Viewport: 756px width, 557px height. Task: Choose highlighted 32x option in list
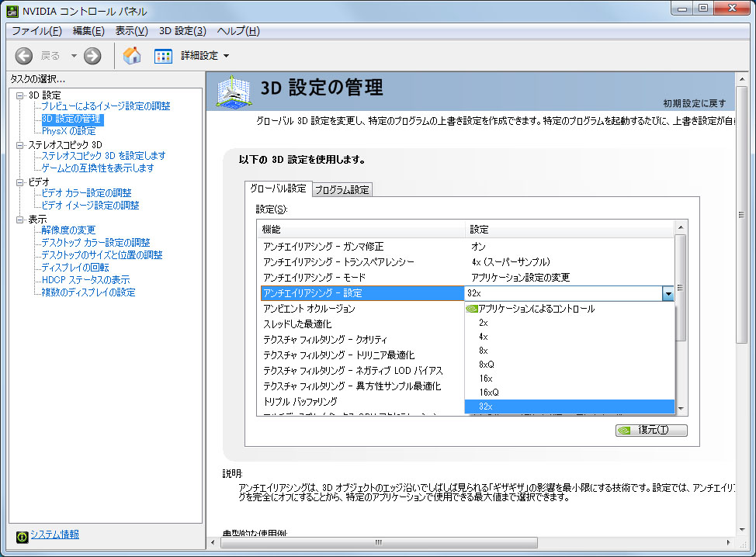[x=570, y=407]
